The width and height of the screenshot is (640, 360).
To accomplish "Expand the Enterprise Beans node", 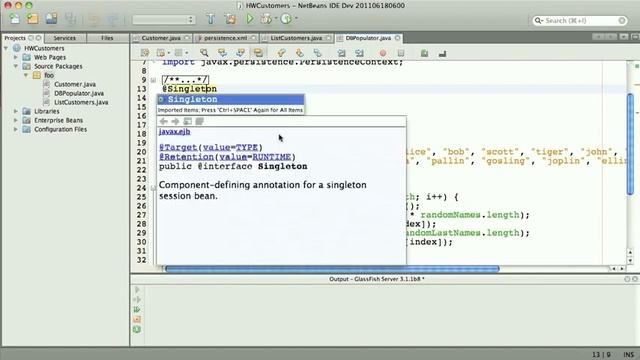I will tap(16, 120).
